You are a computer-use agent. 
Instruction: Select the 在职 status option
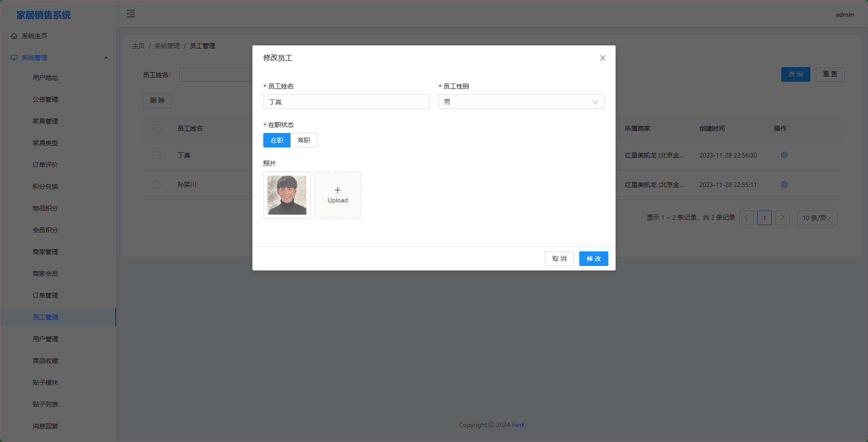click(277, 140)
